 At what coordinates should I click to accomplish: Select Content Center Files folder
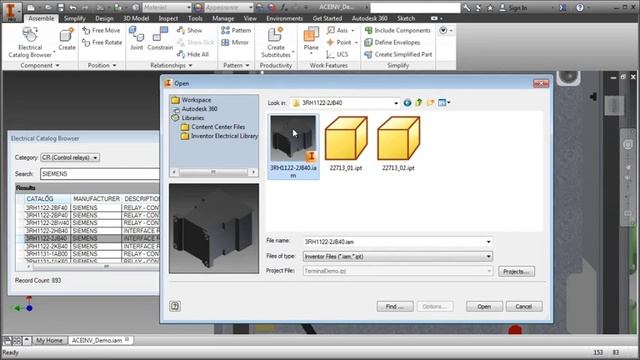[213, 127]
